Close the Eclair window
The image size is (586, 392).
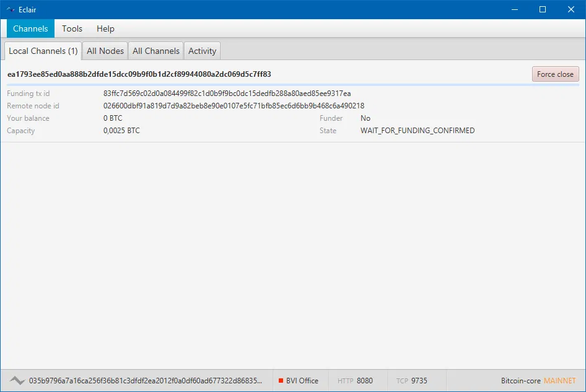tap(571, 9)
